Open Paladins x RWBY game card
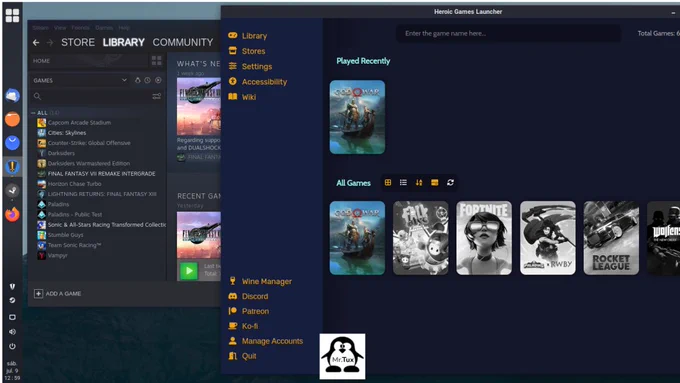Screen dimensions: 680x383 (548, 238)
